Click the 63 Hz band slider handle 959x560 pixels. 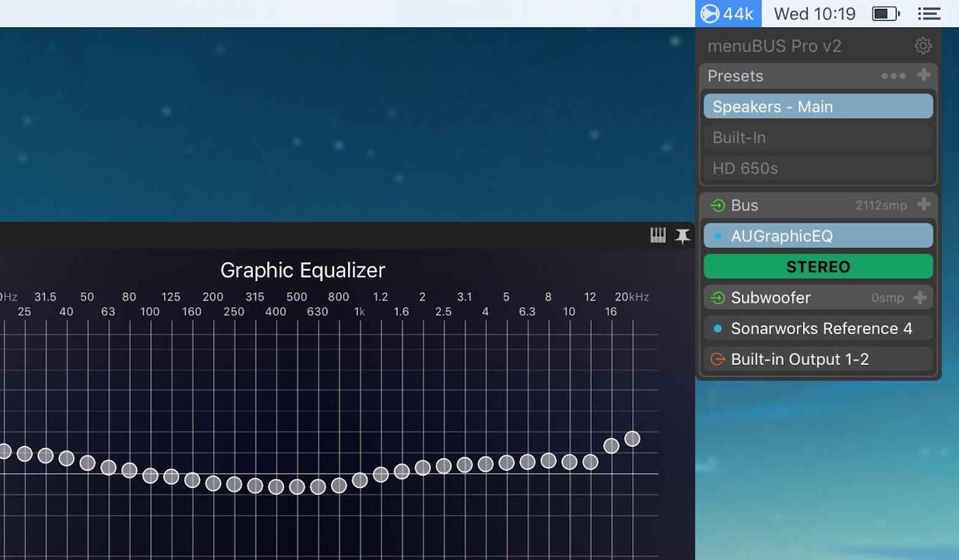(x=108, y=467)
